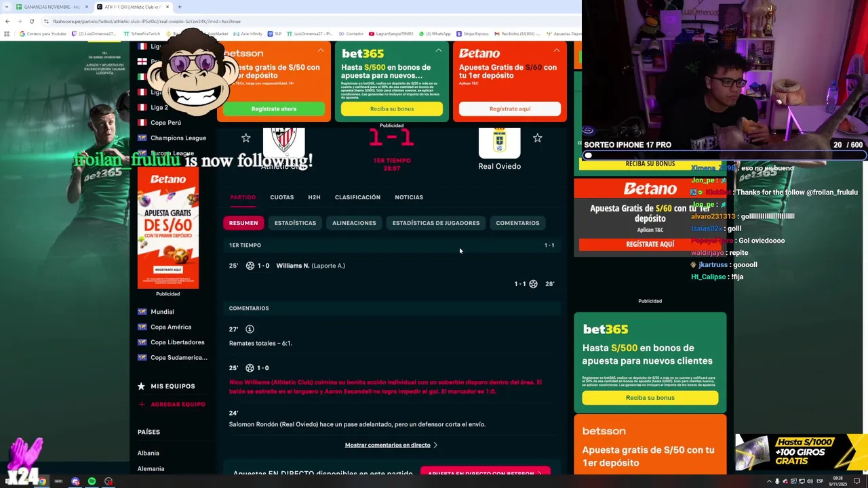Screen dimensions: 868x488
Task: Open Discord from the Windows taskbar
Action: click(75, 481)
